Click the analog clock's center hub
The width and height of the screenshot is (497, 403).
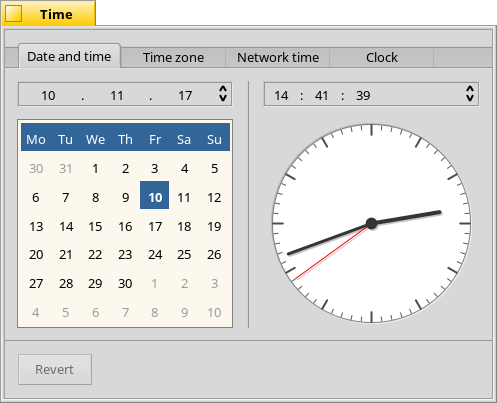click(371, 223)
